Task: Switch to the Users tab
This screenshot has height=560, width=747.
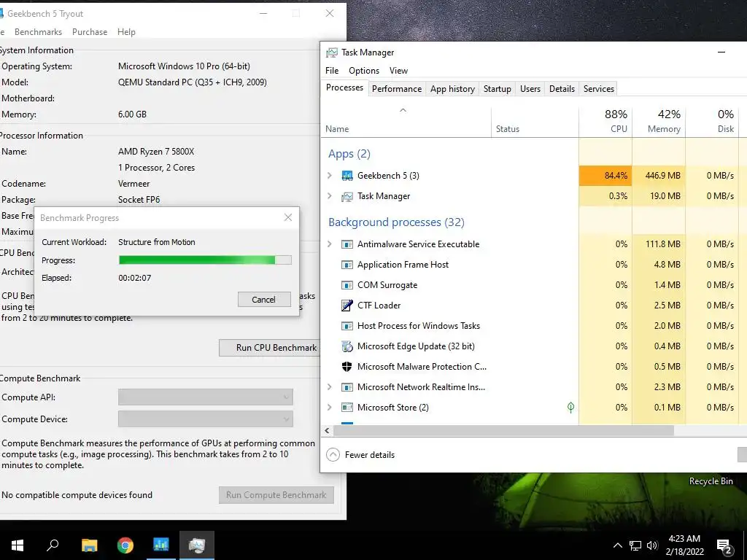Action: pyautogui.click(x=530, y=89)
